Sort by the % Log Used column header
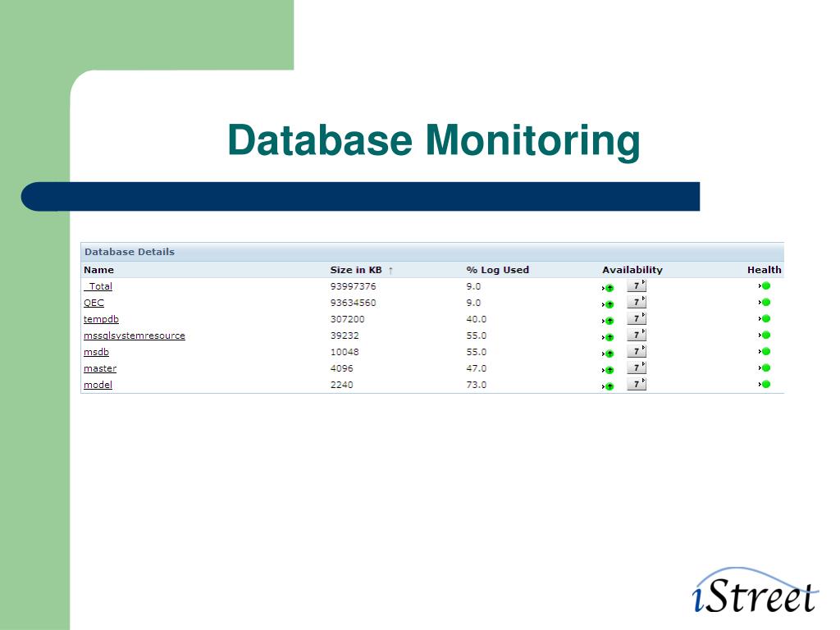This screenshot has width=840, height=630. (498, 270)
